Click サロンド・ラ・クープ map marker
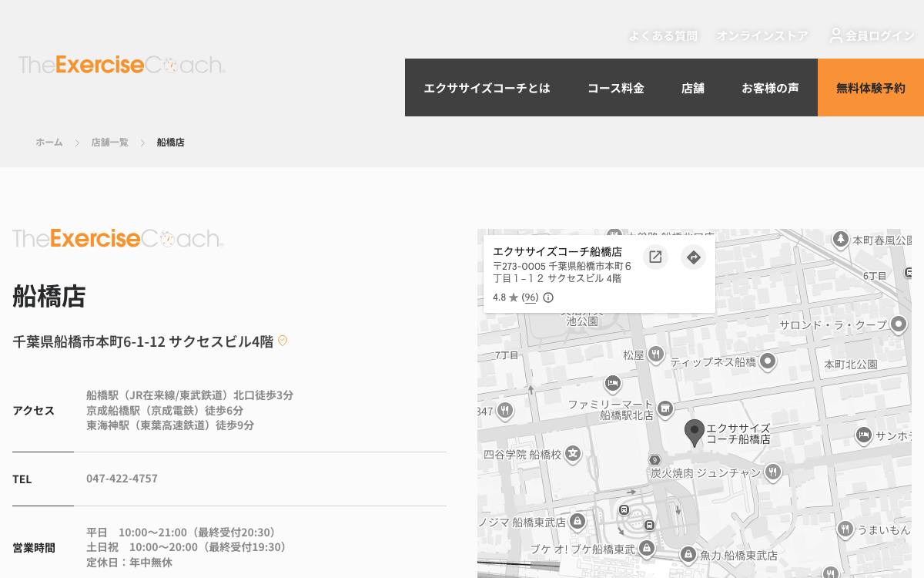 pyautogui.click(x=899, y=324)
